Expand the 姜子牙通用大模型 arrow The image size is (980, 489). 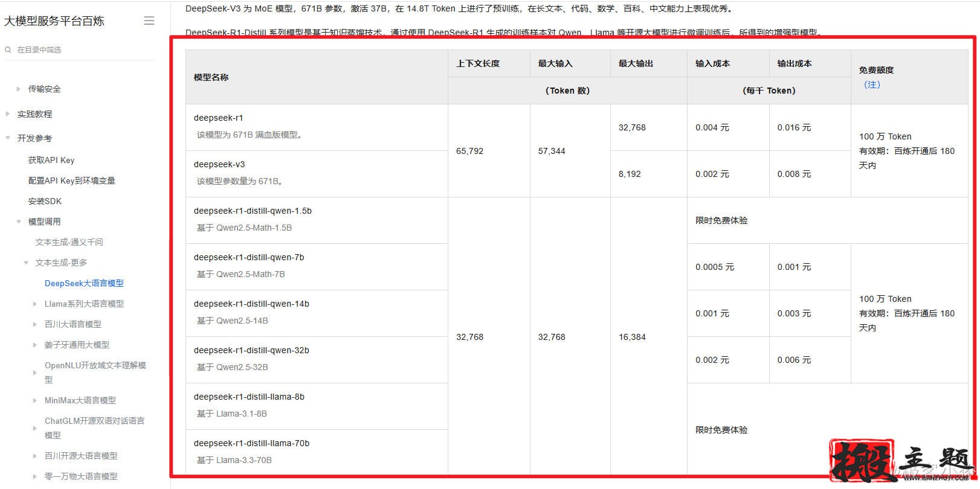(x=34, y=345)
